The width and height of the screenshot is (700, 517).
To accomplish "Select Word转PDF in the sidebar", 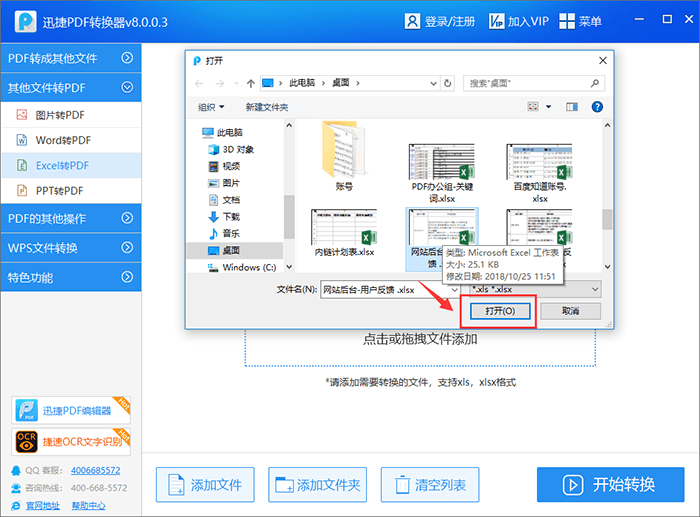I will (71, 140).
